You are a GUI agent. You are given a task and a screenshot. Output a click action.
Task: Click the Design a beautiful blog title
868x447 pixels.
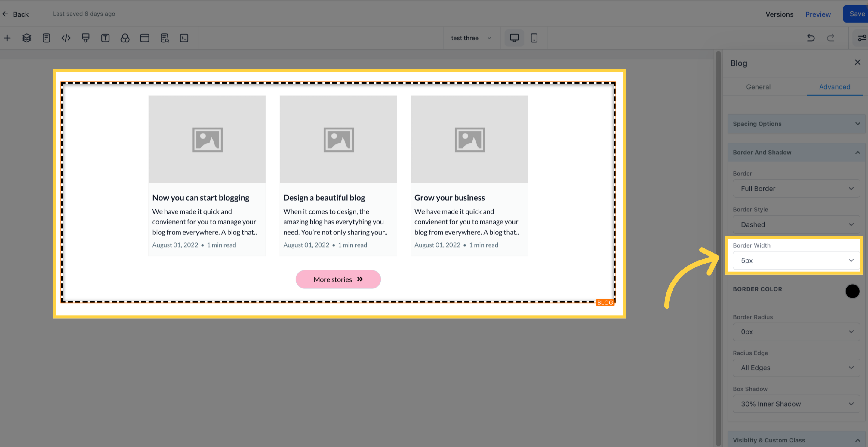point(324,198)
